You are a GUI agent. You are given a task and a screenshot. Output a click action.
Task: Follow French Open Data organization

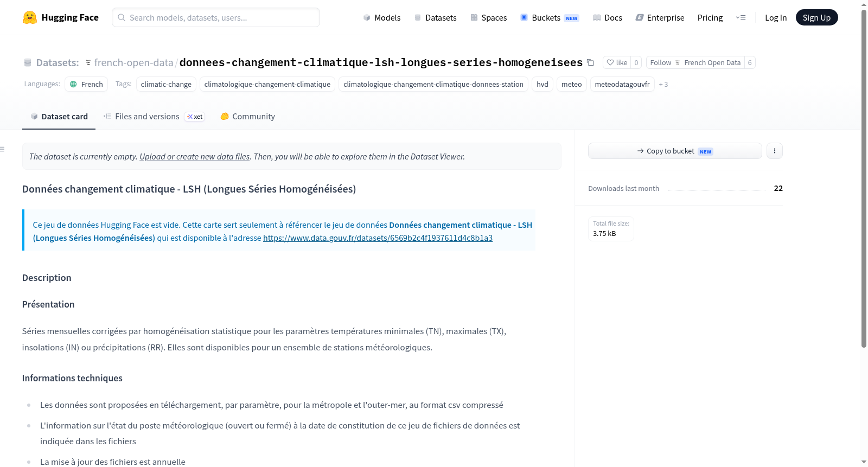pyautogui.click(x=695, y=62)
